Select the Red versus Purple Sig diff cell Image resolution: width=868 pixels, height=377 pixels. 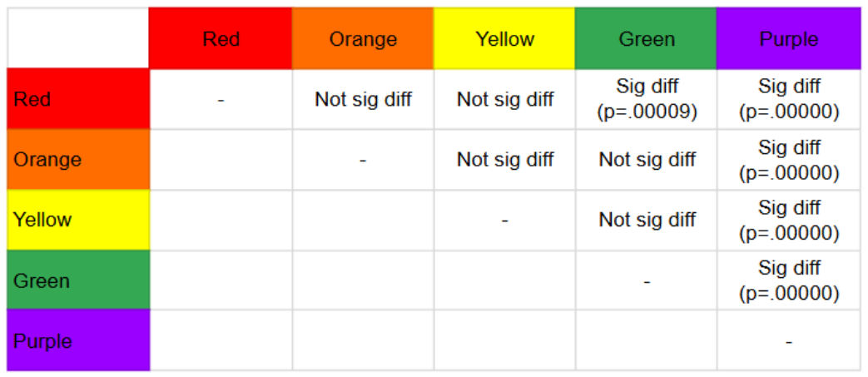(x=789, y=99)
